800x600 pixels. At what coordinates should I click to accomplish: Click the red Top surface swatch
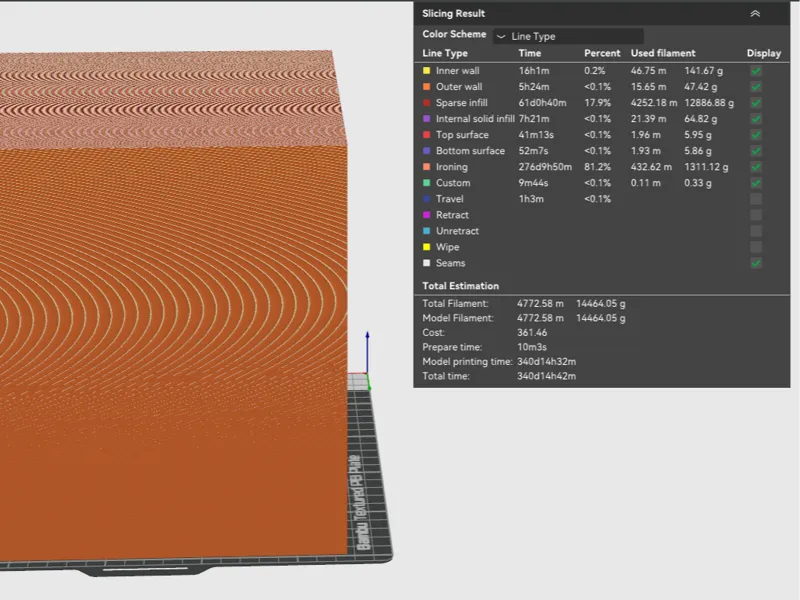pos(427,135)
